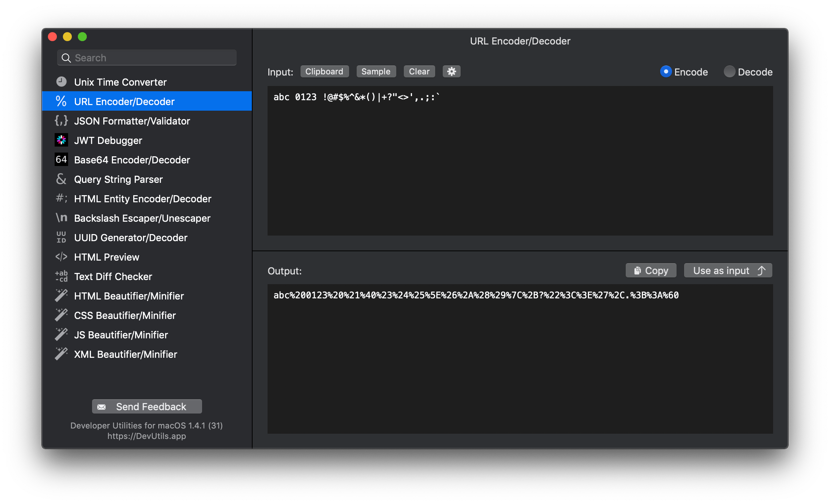
Task: Click the Base64 '64' icon
Action: [x=61, y=160]
